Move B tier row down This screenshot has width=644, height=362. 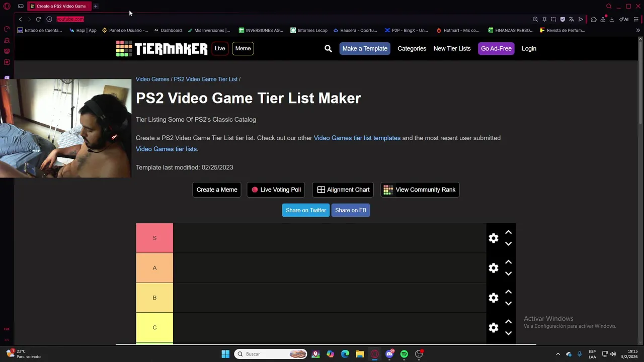click(508, 303)
